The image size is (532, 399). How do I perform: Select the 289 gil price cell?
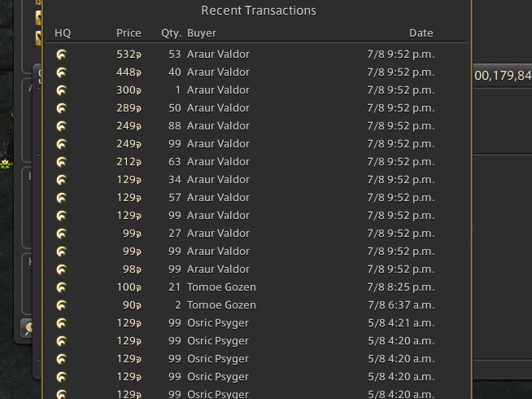[129, 108]
